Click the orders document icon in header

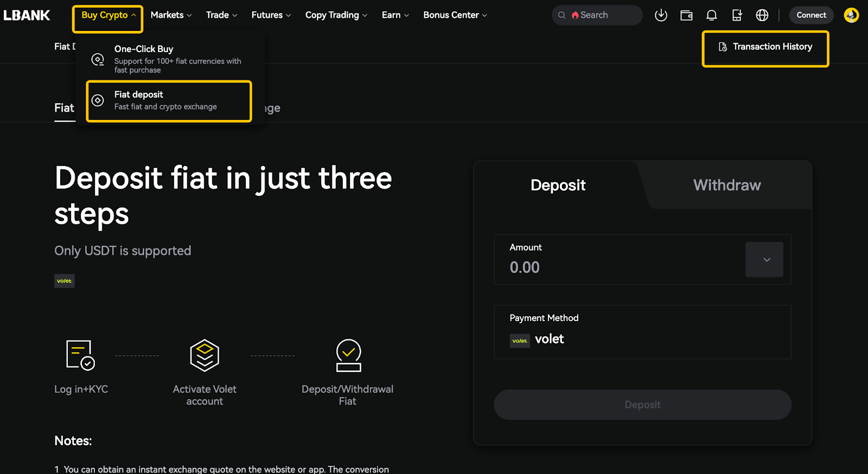pyautogui.click(x=737, y=15)
